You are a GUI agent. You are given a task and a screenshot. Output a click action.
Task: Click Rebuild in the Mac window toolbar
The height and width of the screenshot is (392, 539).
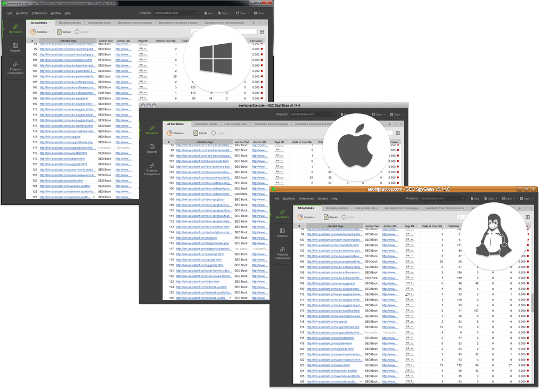coord(200,133)
